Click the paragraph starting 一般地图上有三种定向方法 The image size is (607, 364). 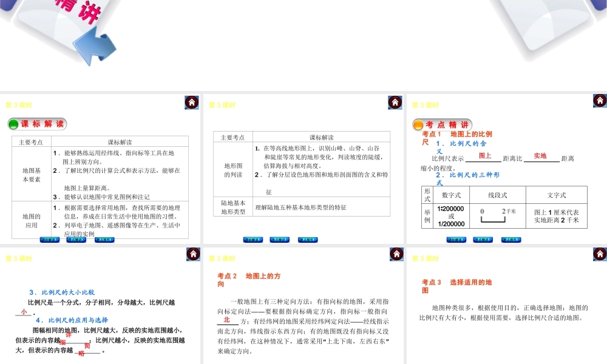pos(303,326)
